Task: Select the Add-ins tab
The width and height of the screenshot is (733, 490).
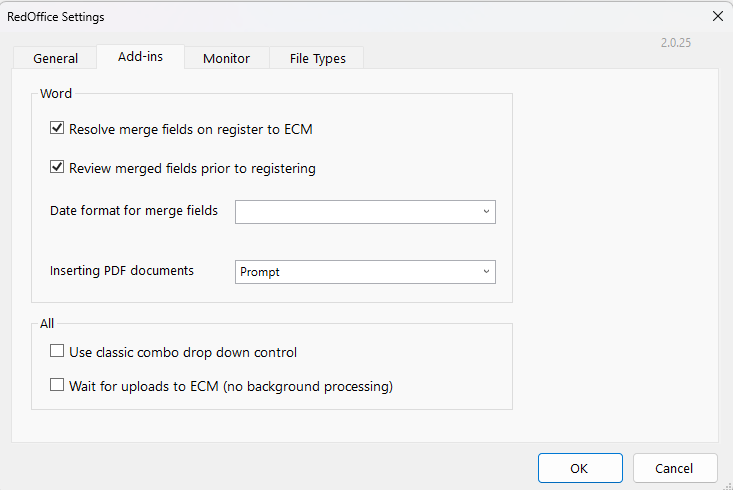Action: tap(140, 57)
